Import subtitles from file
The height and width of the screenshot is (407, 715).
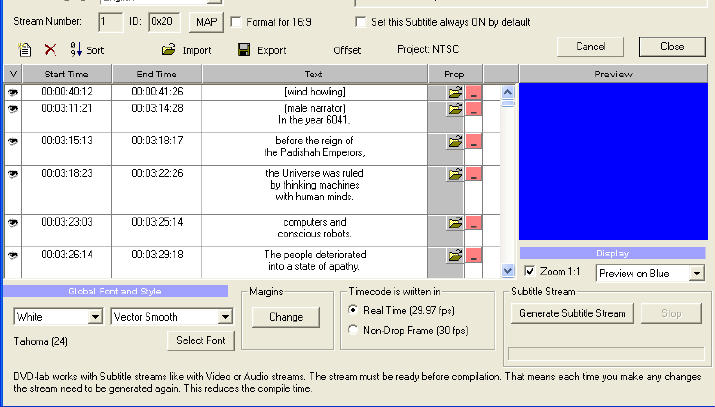click(x=187, y=50)
